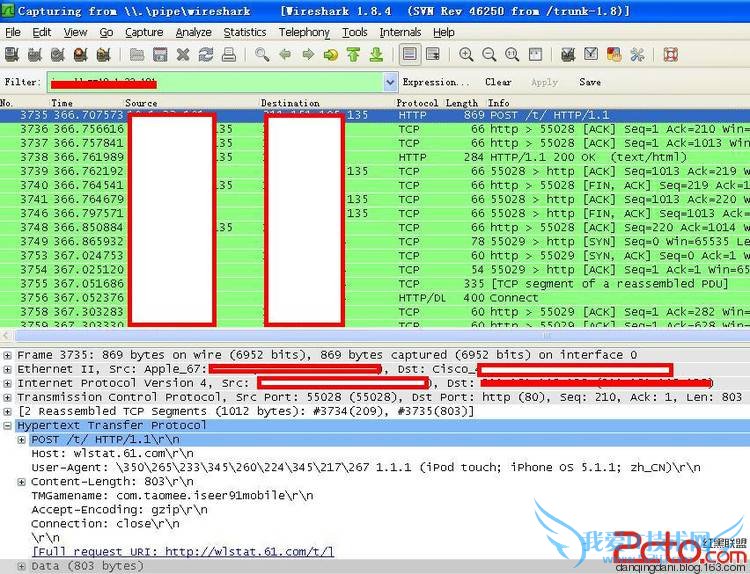Restart the running capture icon
Image resolution: width=750 pixels, height=574 pixels.
pos(103,55)
